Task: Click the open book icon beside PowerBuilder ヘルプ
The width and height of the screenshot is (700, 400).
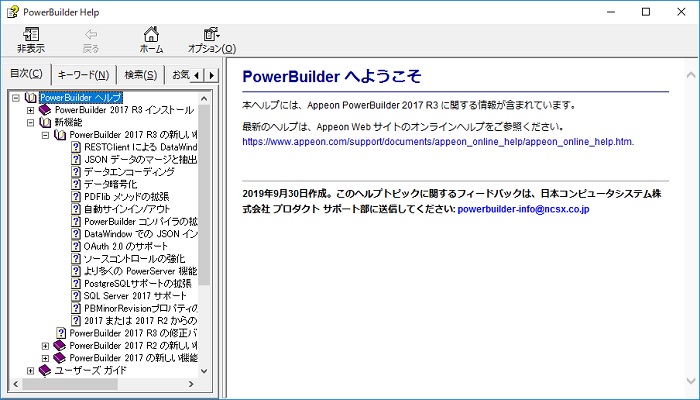Action: pyautogui.click(x=31, y=97)
